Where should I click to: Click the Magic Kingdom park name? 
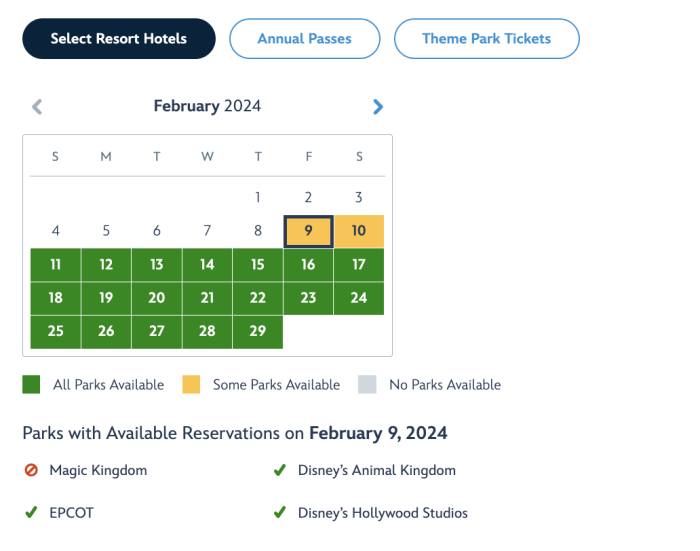point(98,471)
